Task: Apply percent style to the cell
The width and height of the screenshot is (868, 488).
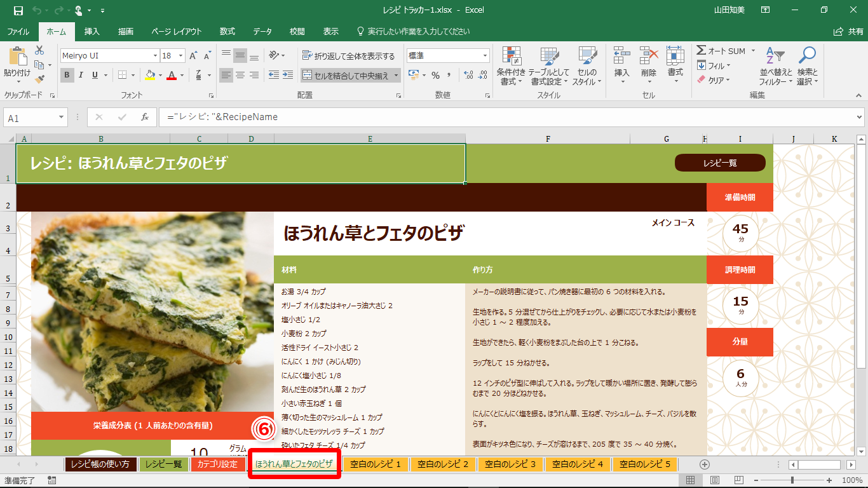Action: click(x=435, y=75)
